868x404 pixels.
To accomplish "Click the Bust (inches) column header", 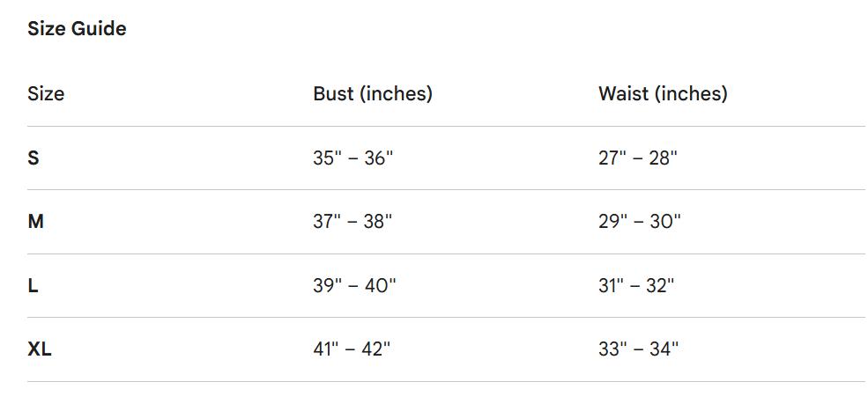I will pos(373,93).
